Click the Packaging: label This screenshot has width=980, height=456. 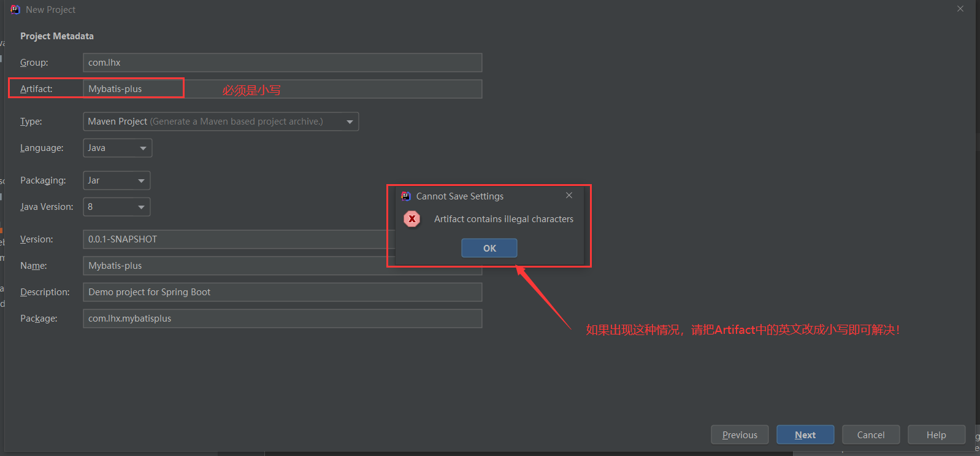[x=43, y=180]
